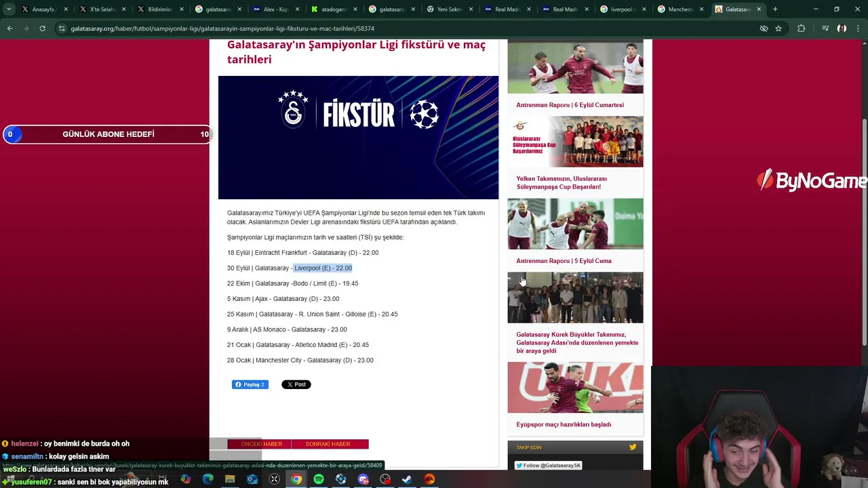Open the Chrome extensions menu

[802, 28]
